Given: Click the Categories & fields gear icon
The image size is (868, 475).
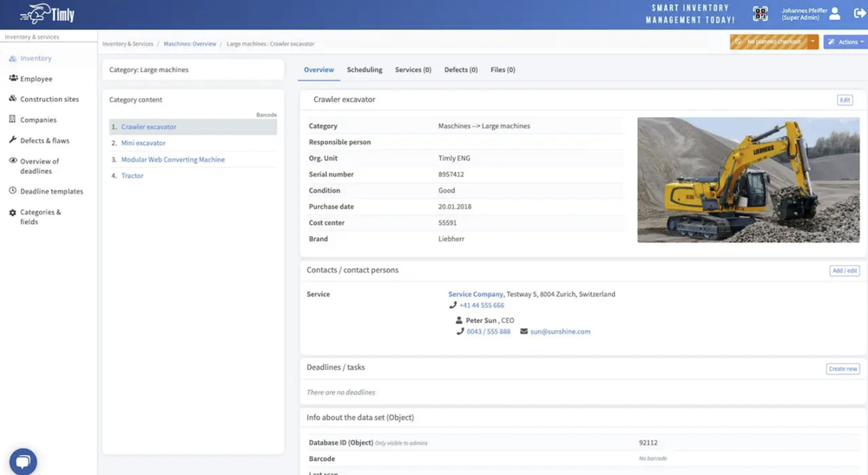Looking at the screenshot, I should (x=12, y=213).
